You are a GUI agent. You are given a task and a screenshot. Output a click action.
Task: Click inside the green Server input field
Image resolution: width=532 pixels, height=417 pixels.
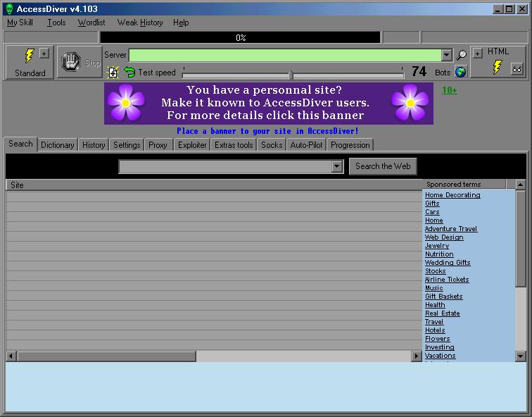[x=285, y=55]
